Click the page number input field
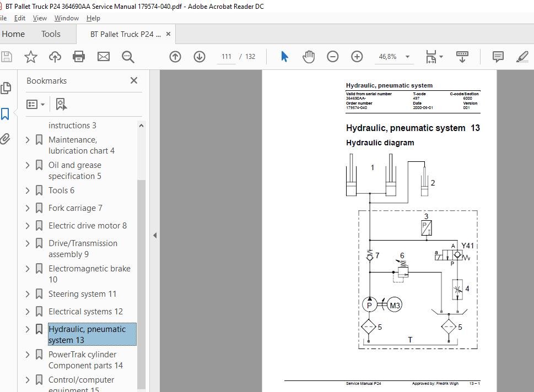 (226, 57)
